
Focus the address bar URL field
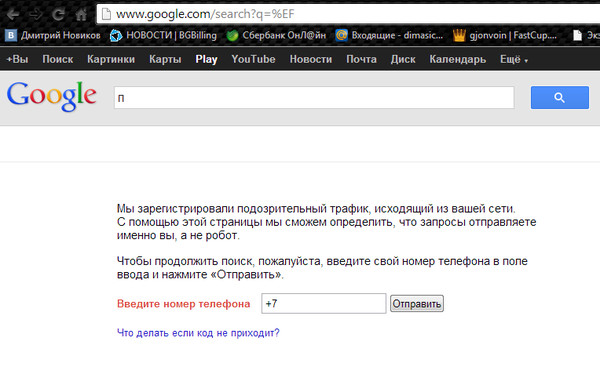[x=348, y=14]
